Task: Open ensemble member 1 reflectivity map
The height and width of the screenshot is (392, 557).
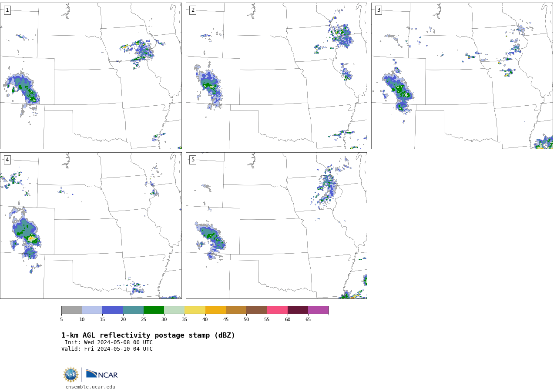Action: coord(91,76)
